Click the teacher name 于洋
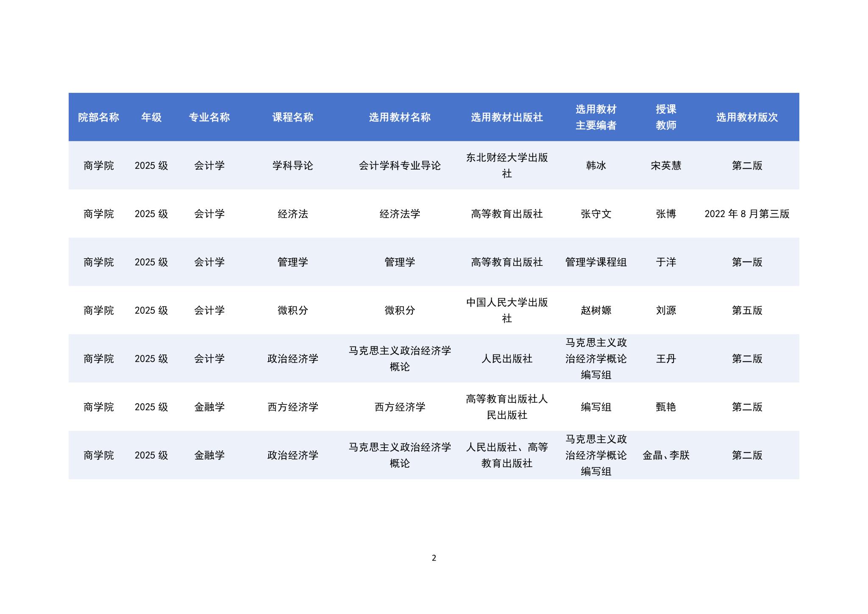The width and height of the screenshot is (868, 614). (x=666, y=262)
